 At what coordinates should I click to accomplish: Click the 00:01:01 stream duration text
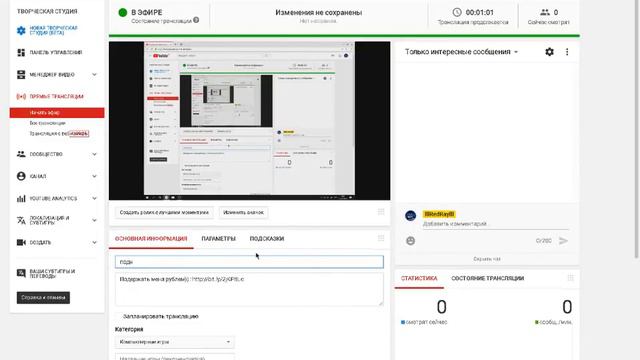[479, 12]
